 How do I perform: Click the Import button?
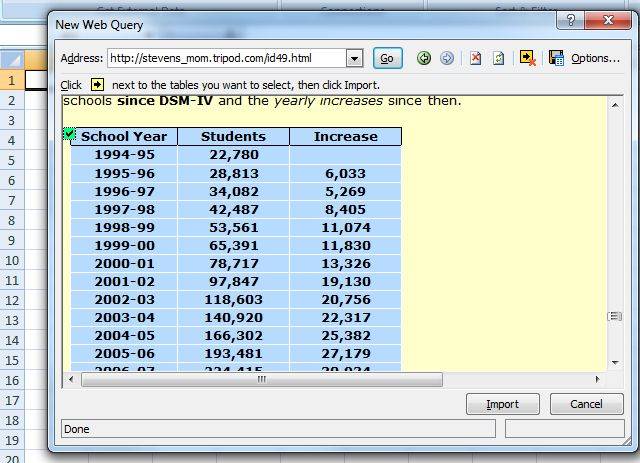click(502, 404)
